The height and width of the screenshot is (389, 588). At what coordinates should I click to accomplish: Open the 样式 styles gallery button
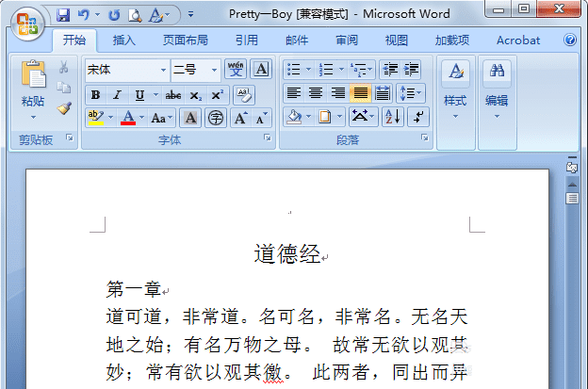[456, 89]
